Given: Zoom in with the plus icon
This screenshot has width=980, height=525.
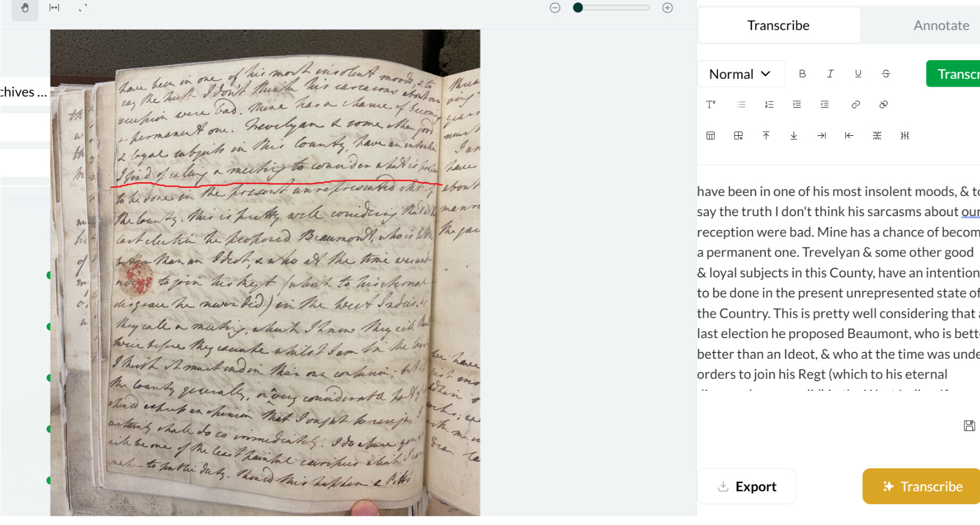Looking at the screenshot, I should pyautogui.click(x=667, y=8).
